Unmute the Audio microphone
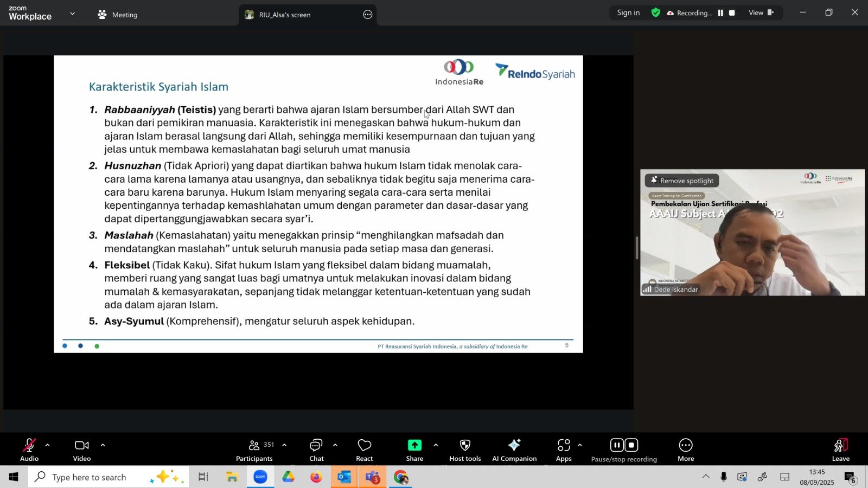The height and width of the screenshot is (488, 868). click(29, 450)
